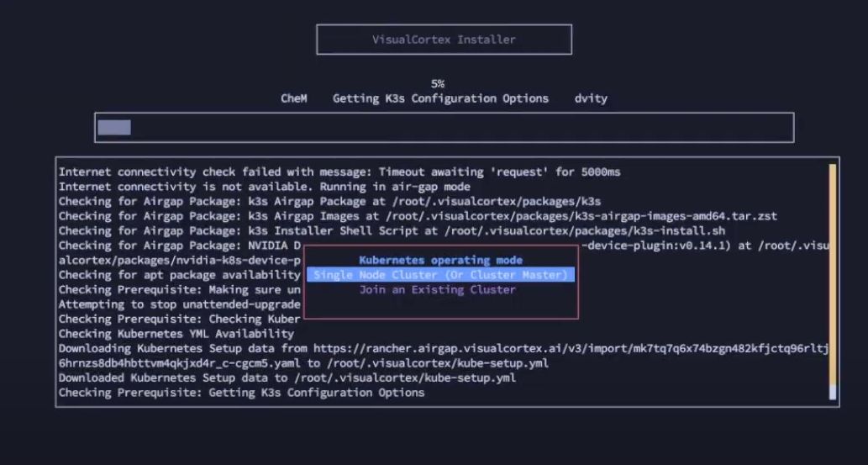The width and height of the screenshot is (868, 465).
Task: Click the k3s-install.sh shell script log line
Action: tap(392, 231)
